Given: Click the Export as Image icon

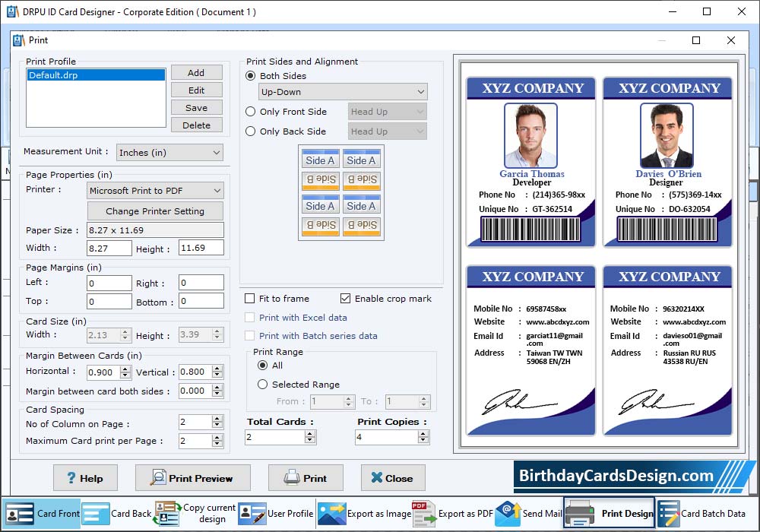Looking at the screenshot, I should click(331, 514).
